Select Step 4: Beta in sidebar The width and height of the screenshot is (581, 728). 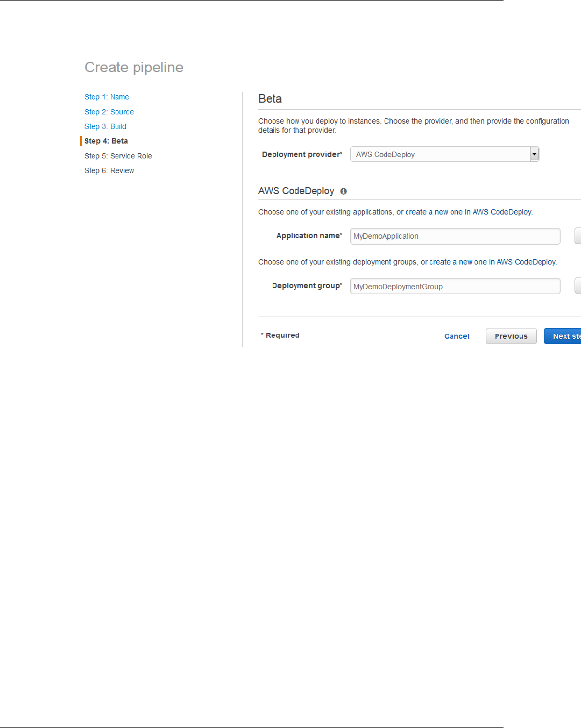pyautogui.click(x=106, y=141)
